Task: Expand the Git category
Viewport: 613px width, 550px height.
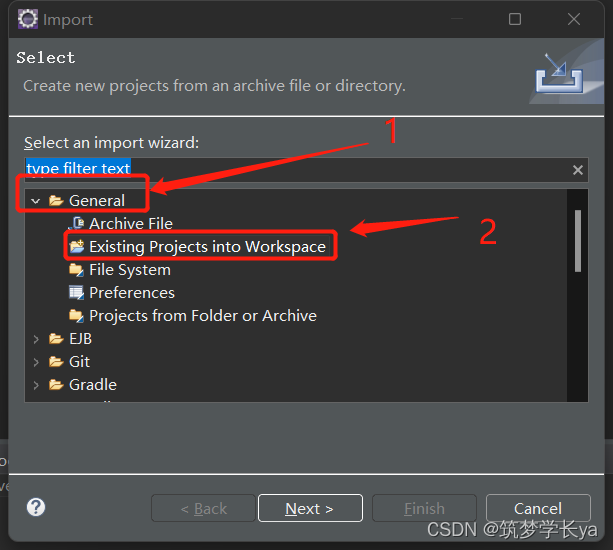Action: click(36, 362)
